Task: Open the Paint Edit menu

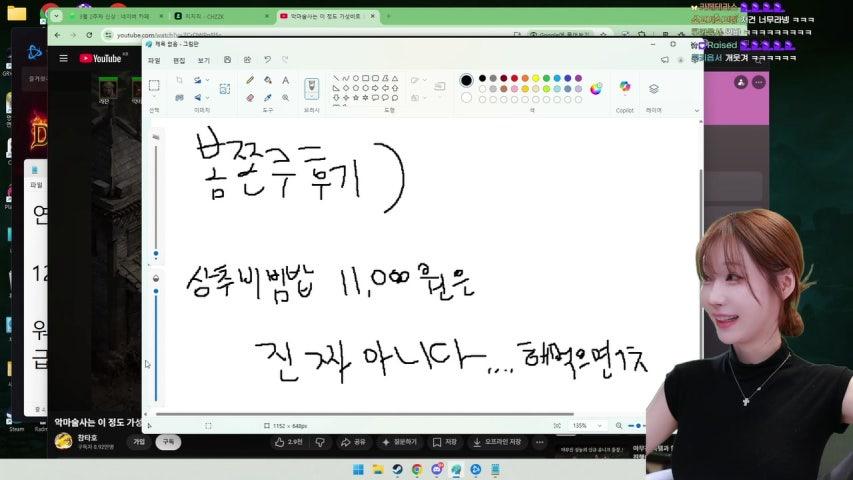Action: [179, 60]
